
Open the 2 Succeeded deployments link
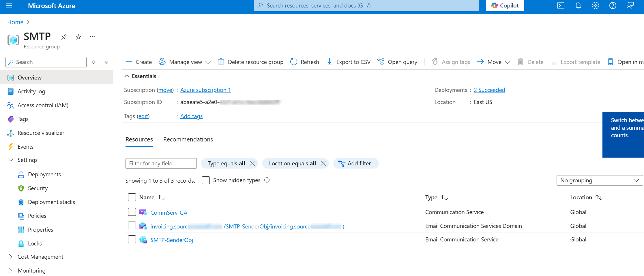point(489,90)
